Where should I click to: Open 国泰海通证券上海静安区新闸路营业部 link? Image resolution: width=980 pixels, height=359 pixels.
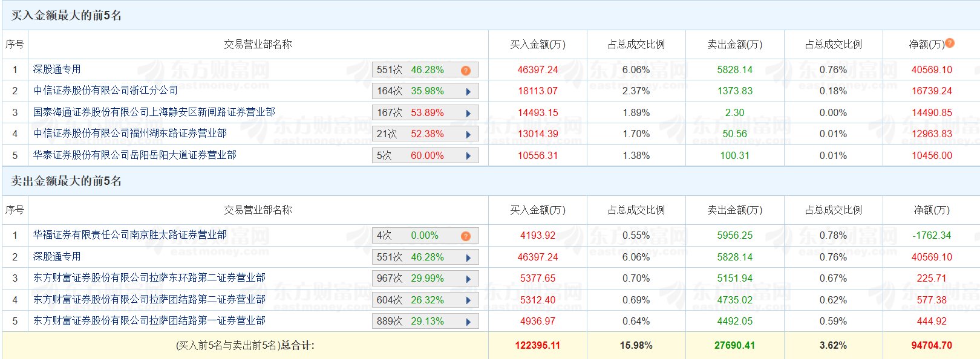[x=154, y=112]
